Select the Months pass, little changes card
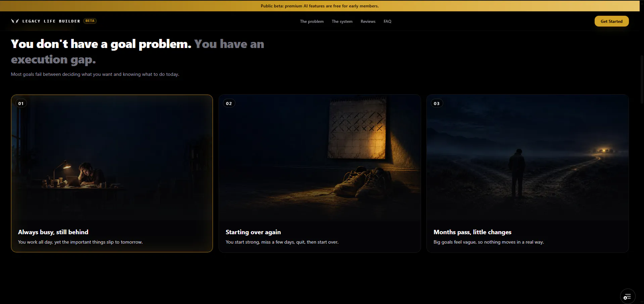This screenshot has height=304, width=644. point(527,173)
